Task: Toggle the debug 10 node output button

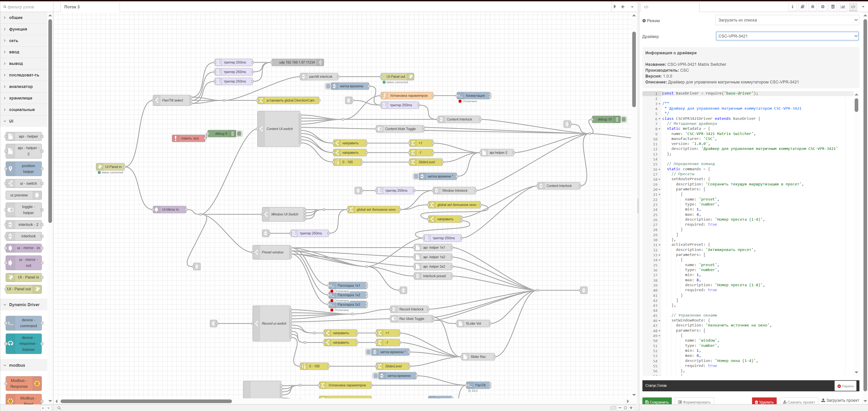Action: (x=624, y=119)
